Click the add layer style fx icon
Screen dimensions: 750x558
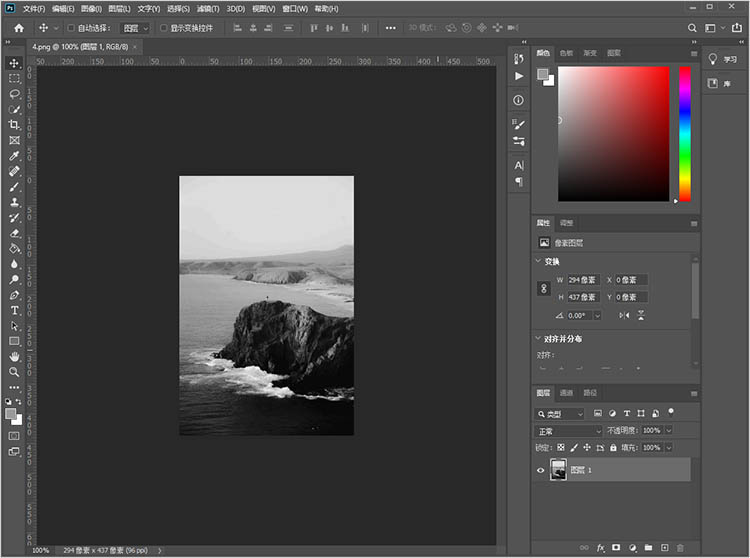(601, 548)
